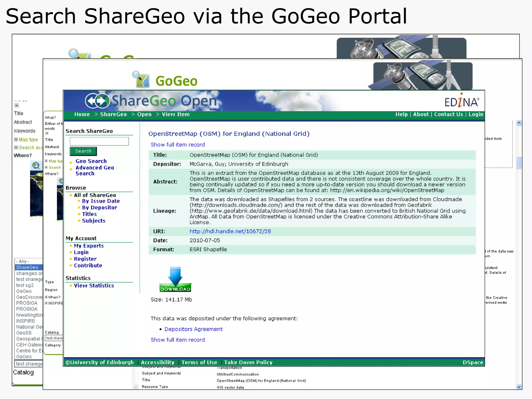Open ShareGeo breadcrumb item

coord(114,114)
